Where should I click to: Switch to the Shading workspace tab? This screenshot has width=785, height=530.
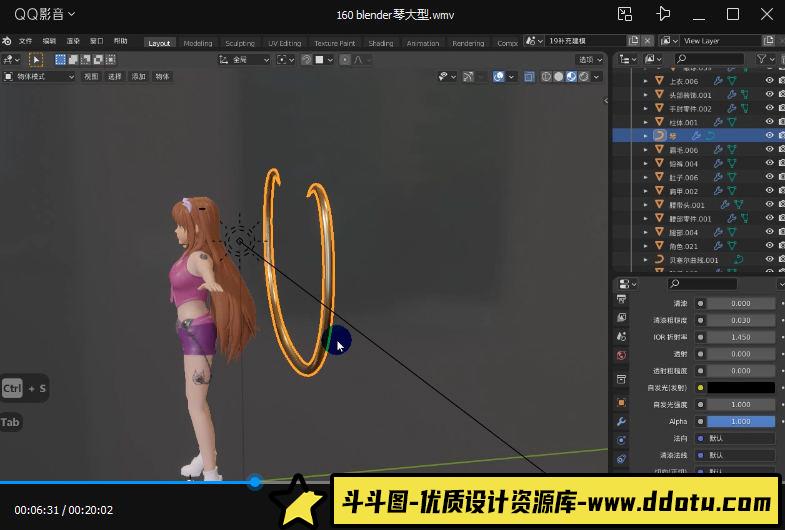tap(381, 43)
